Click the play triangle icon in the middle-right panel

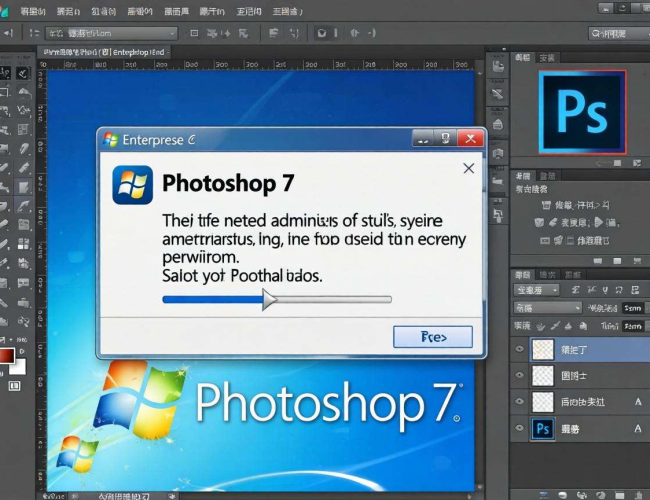pos(599,222)
